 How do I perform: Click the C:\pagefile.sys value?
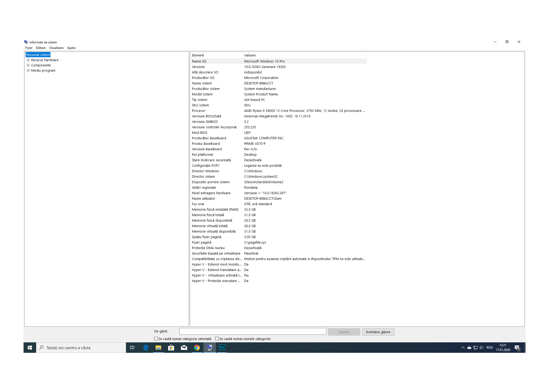255,243
